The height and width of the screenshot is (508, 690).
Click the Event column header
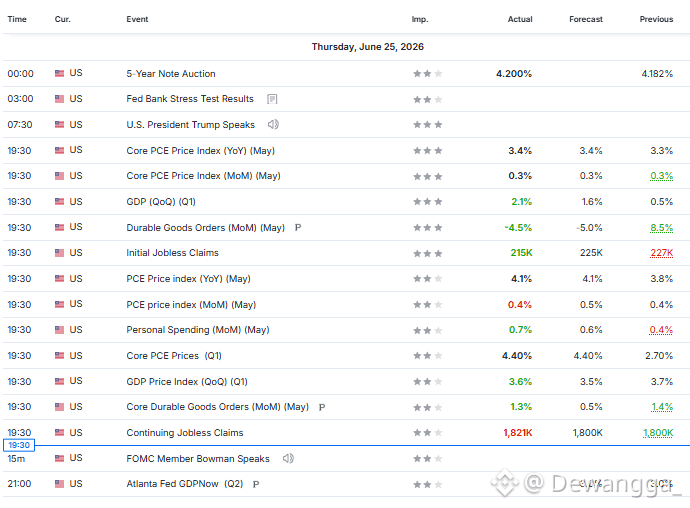pyautogui.click(x=137, y=19)
